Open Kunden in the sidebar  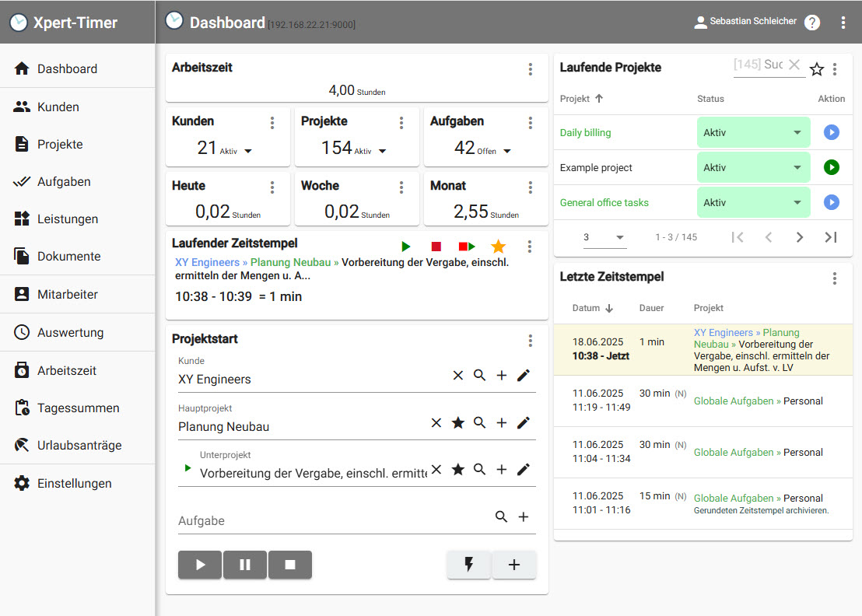[x=78, y=107]
